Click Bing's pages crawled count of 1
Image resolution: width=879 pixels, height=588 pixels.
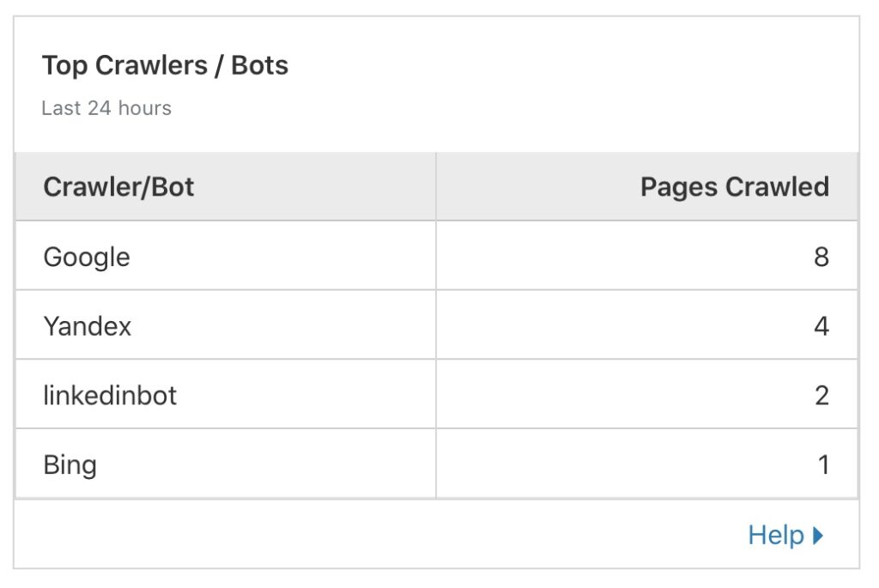(x=823, y=464)
